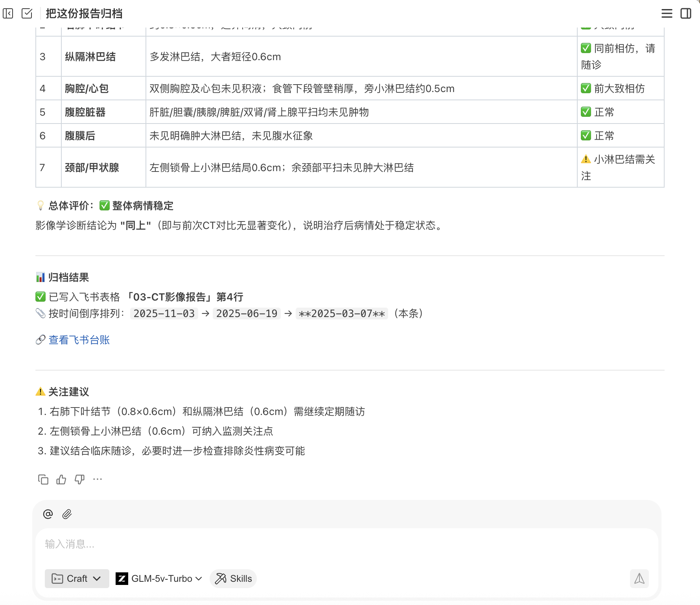
Task: Select the 腹腔脏器 table cell
Action: point(103,112)
